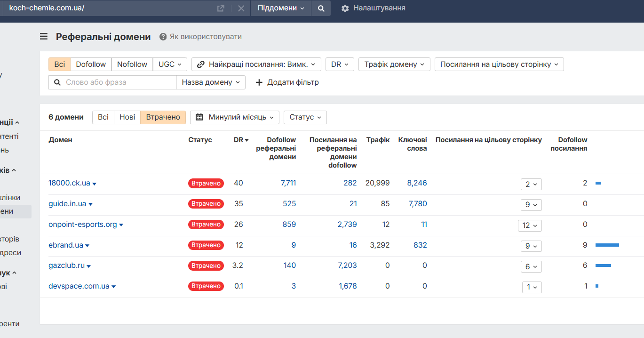Viewport: 644px width, 338px height.
Task: Sort by Ключові слова column header
Action: [413, 144]
